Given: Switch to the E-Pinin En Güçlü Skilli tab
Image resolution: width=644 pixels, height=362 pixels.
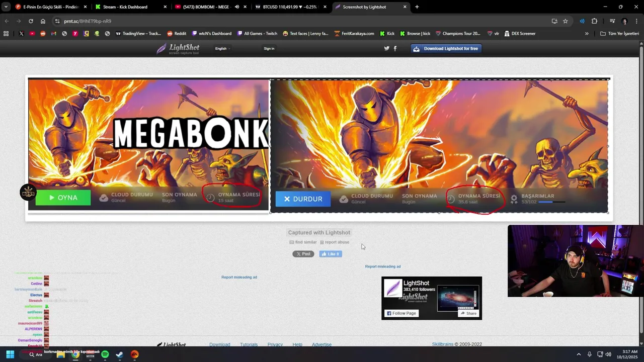Looking at the screenshot, I should click(x=50, y=7).
